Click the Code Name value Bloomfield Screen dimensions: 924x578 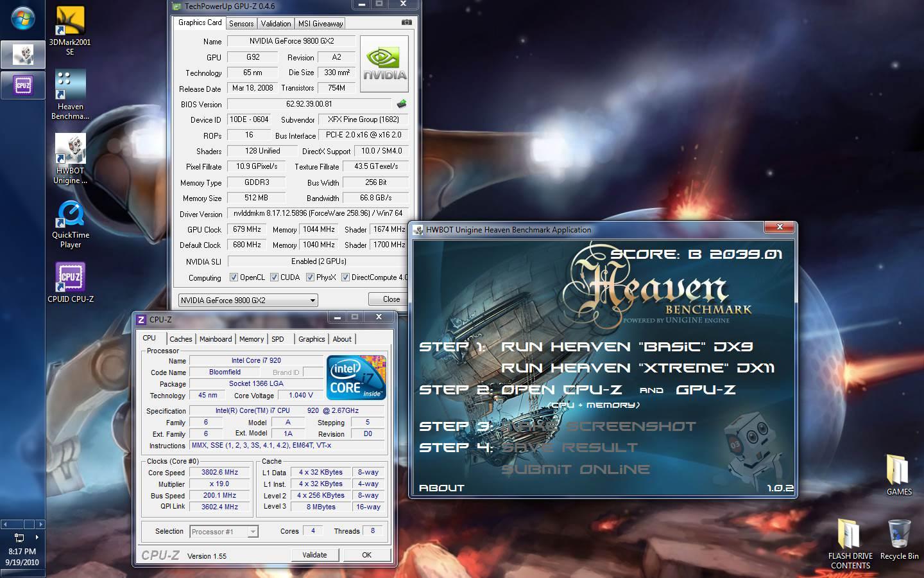tap(225, 372)
